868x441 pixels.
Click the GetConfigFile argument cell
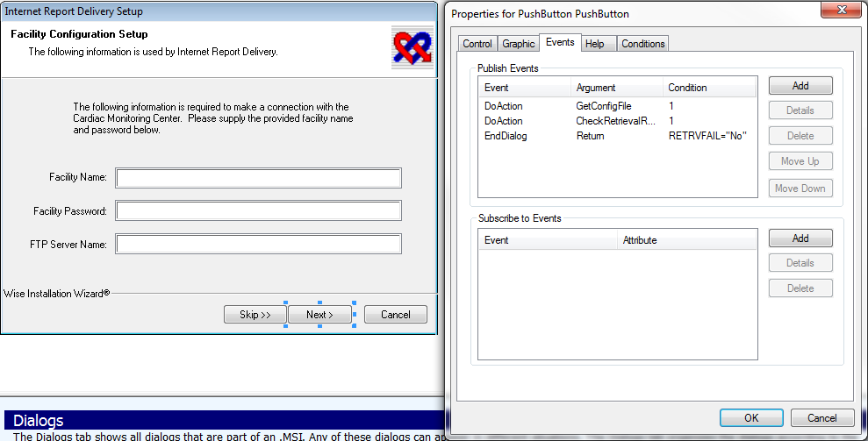[x=604, y=106]
